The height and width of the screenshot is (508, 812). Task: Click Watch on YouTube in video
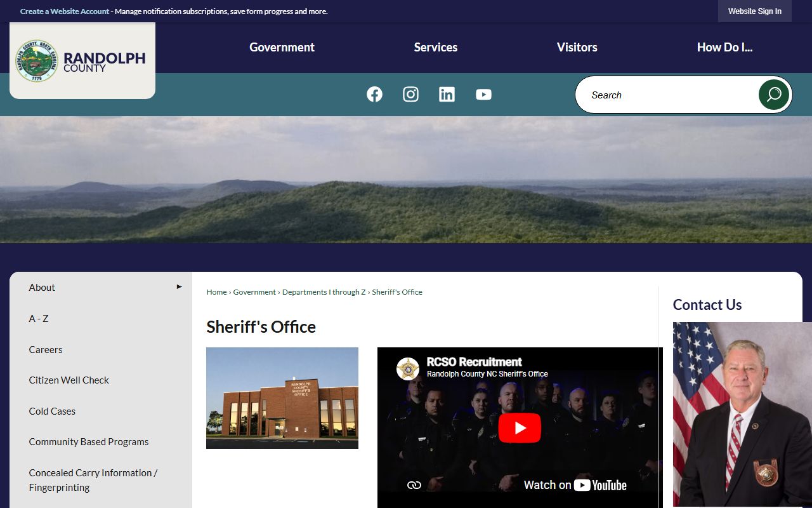pyautogui.click(x=575, y=485)
